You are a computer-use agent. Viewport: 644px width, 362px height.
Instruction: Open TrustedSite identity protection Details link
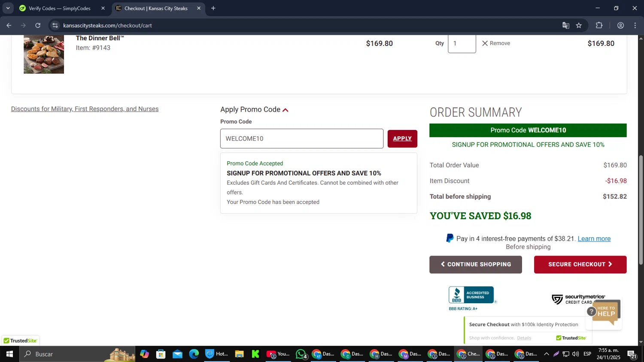[x=524, y=338]
